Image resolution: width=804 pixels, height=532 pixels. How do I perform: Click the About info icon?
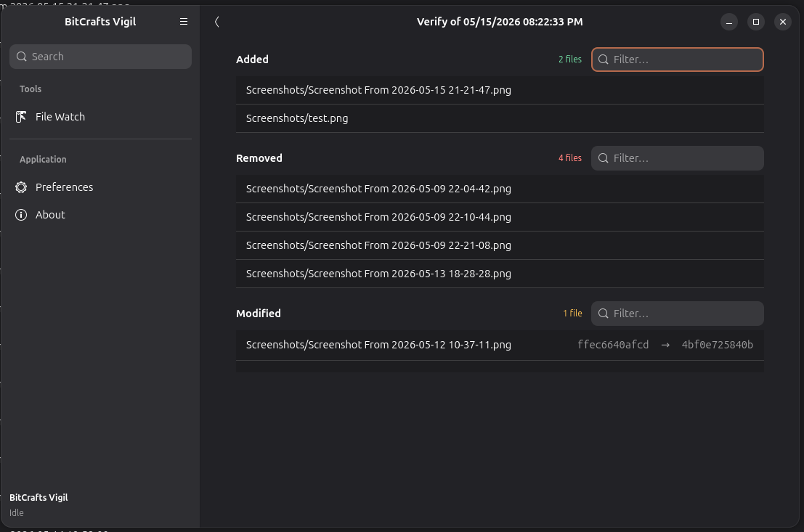21,215
